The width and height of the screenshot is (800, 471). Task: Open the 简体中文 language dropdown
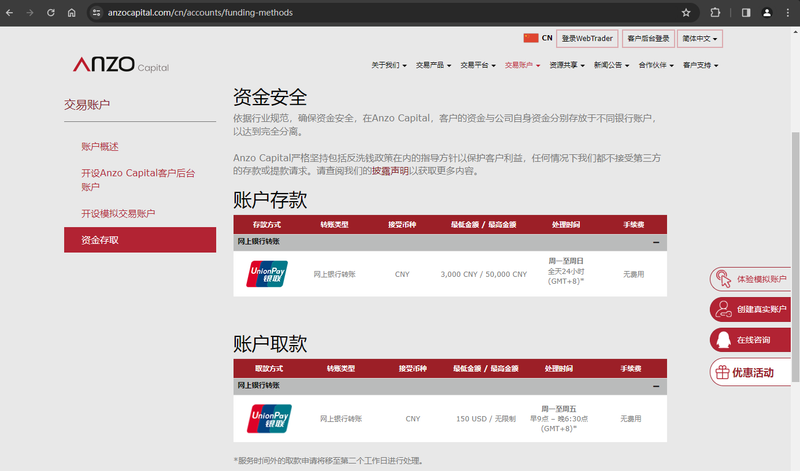pyautogui.click(x=700, y=39)
